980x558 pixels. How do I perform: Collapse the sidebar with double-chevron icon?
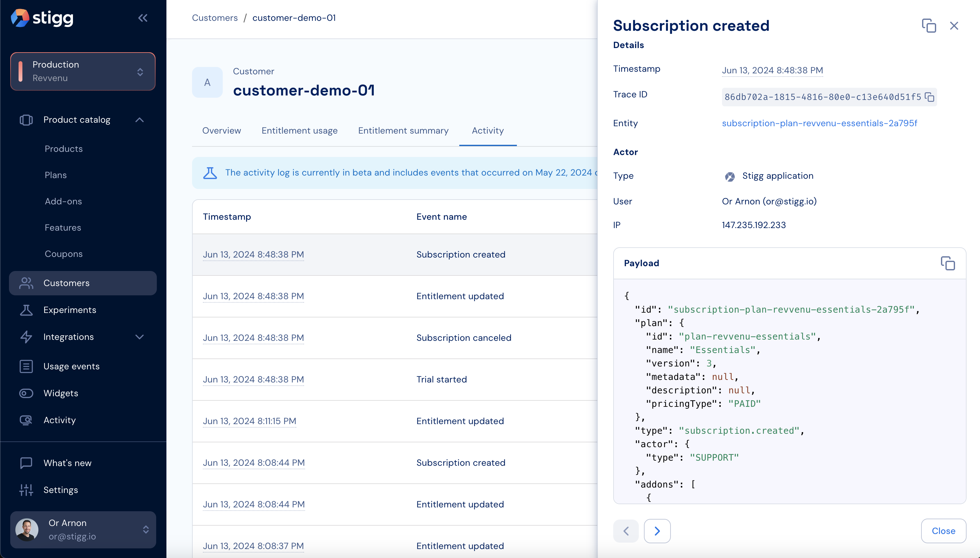(143, 18)
